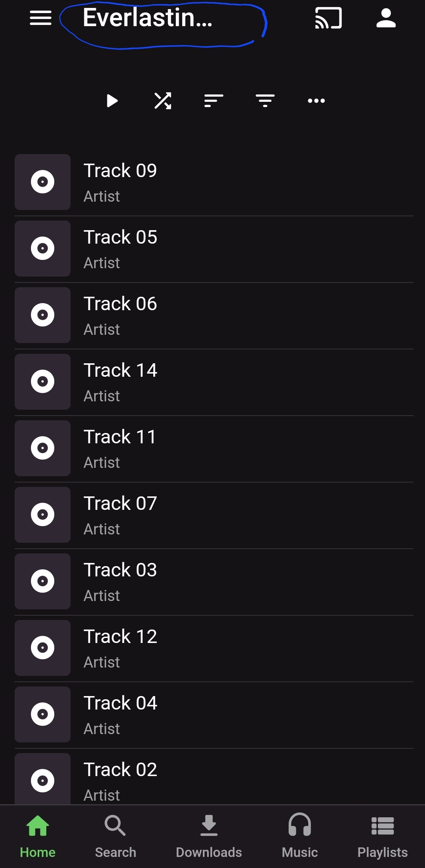This screenshot has width=425, height=868.
Task: Go to the Home tab
Action: coord(38,836)
